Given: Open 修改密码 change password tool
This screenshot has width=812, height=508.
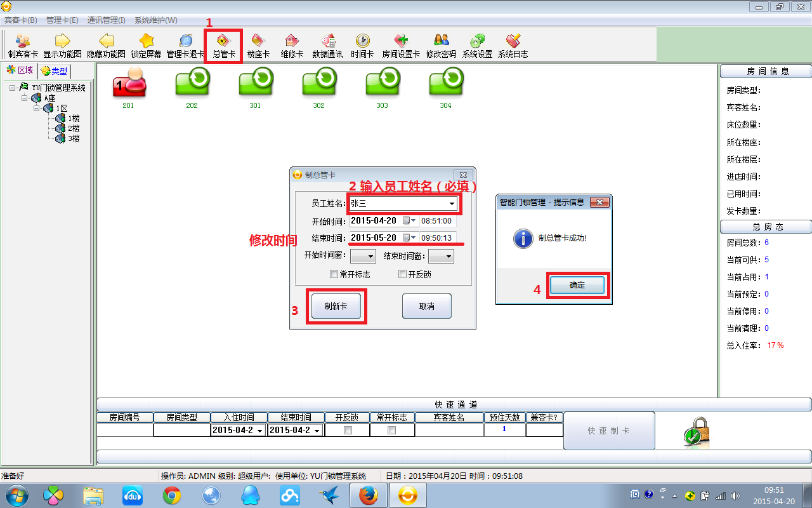Looking at the screenshot, I should (x=441, y=45).
